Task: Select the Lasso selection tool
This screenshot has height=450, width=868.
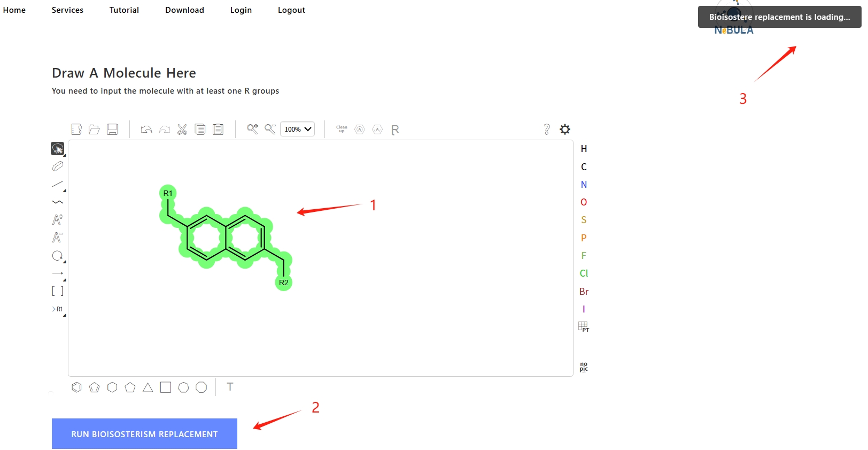Action: 58,148
